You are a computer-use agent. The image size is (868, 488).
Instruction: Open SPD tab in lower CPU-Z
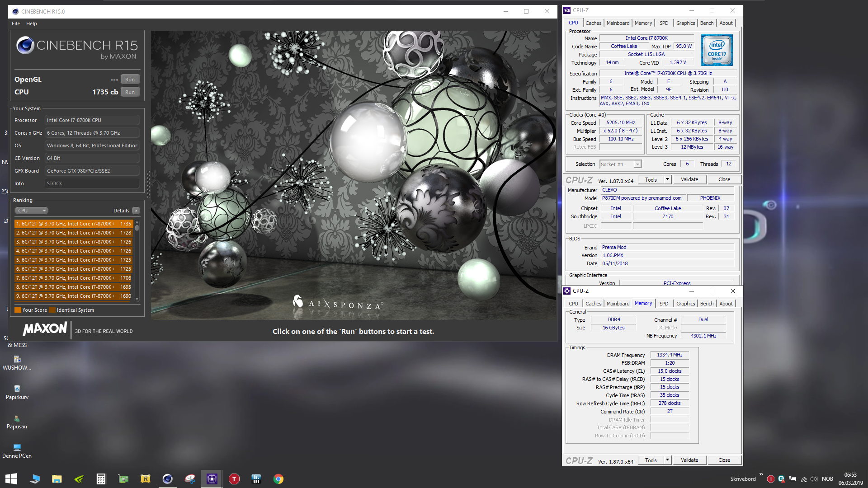(x=664, y=304)
